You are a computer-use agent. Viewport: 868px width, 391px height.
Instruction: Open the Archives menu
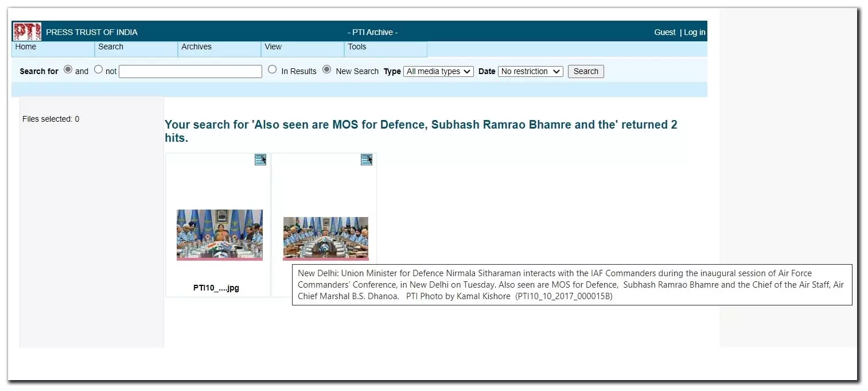point(219,49)
